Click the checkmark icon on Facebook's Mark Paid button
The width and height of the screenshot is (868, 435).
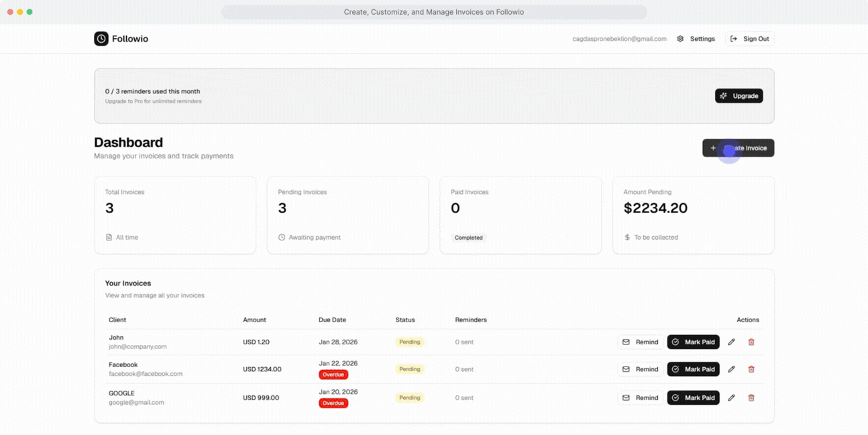click(675, 369)
